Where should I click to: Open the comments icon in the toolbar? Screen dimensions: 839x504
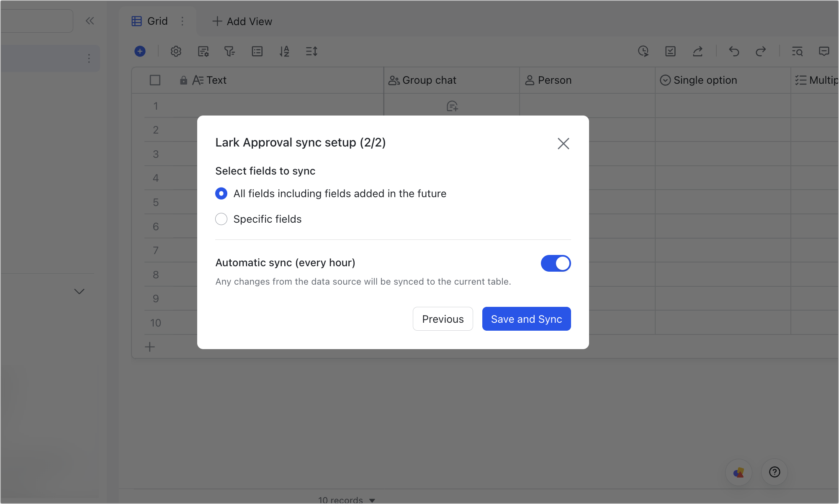(x=824, y=51)
